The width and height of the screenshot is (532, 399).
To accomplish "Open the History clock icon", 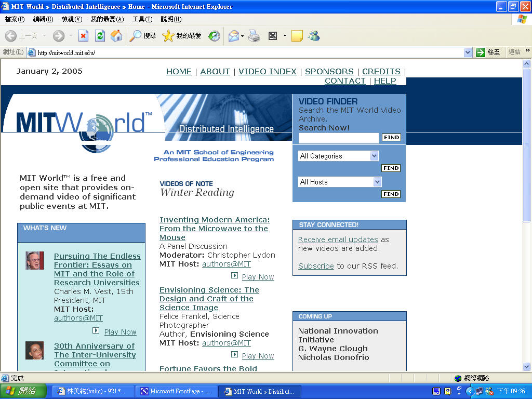I will point(214,36).
